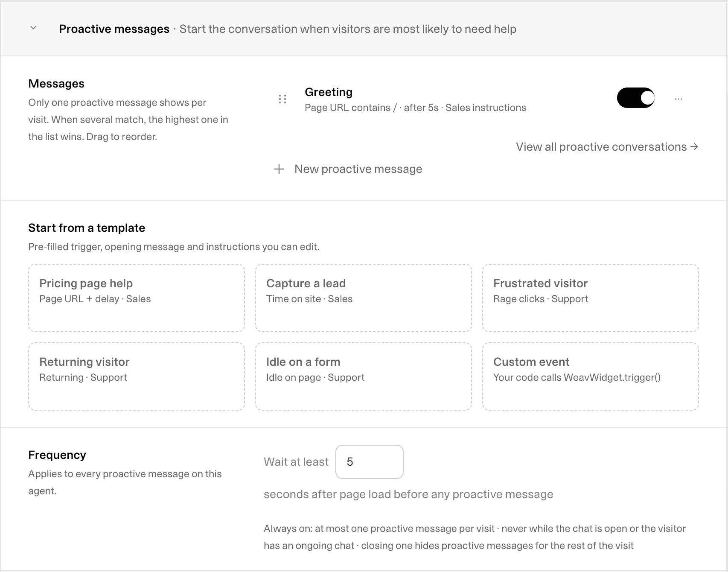Choose the Pricing page help template
This screenshot has height=572, width=728.
click(x=137, y=298)
